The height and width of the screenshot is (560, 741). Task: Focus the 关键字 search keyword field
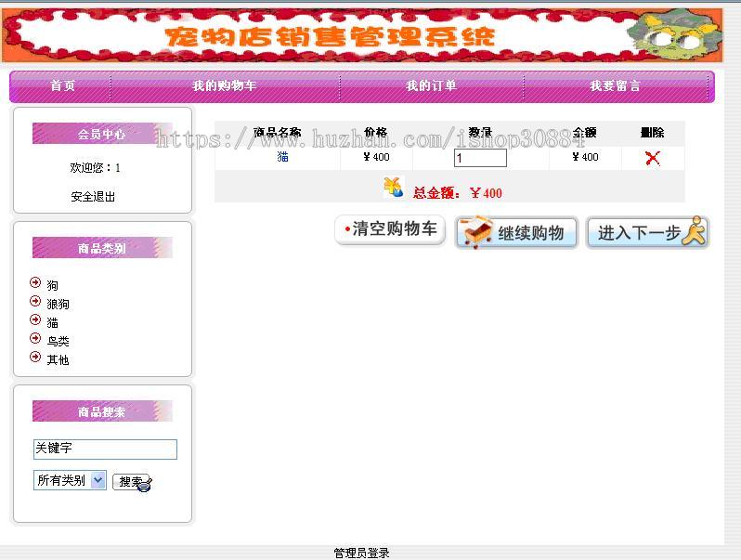click(x=105, y=449)
